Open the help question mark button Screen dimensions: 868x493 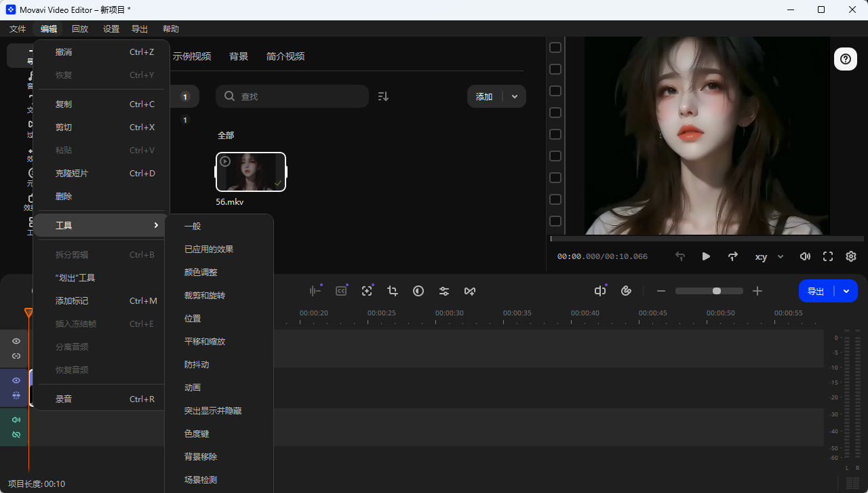pos(846,59)
